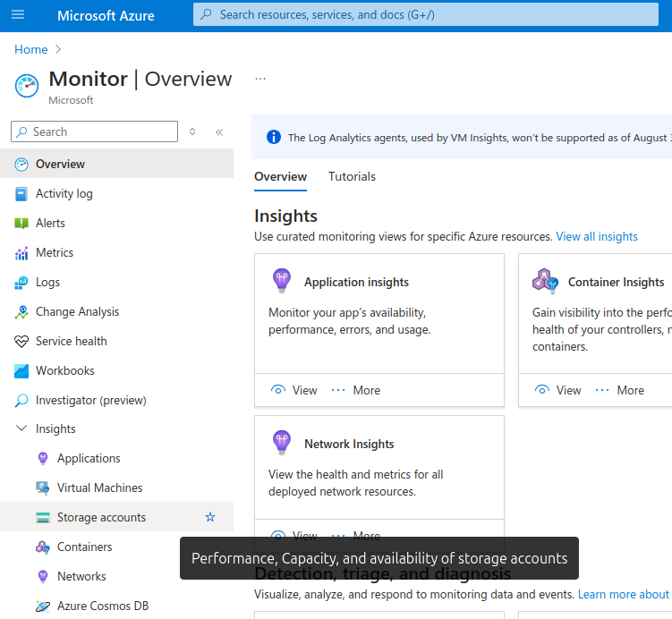Switch to the Tutorials tab
This screenshot has height=619, width=672.
(x=352, y=176)
